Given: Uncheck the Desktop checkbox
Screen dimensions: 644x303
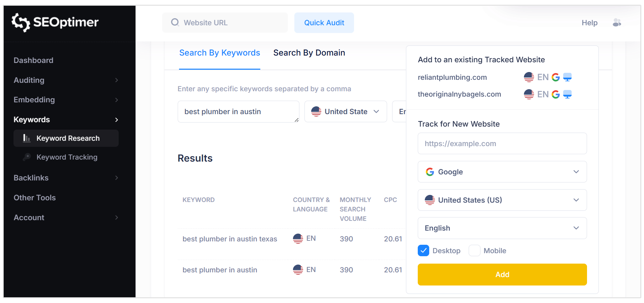Looking at the screenshot, I should tap(423, 250).
